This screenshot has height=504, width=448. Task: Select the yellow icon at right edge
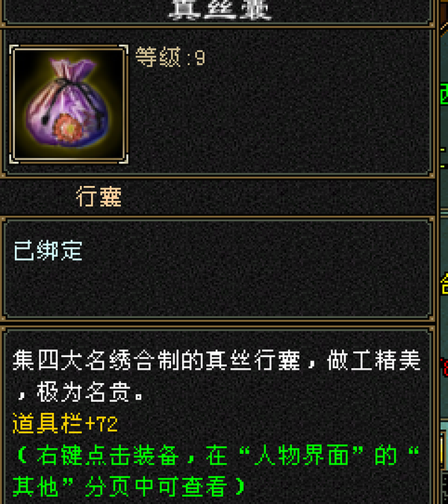coord(445,284)
